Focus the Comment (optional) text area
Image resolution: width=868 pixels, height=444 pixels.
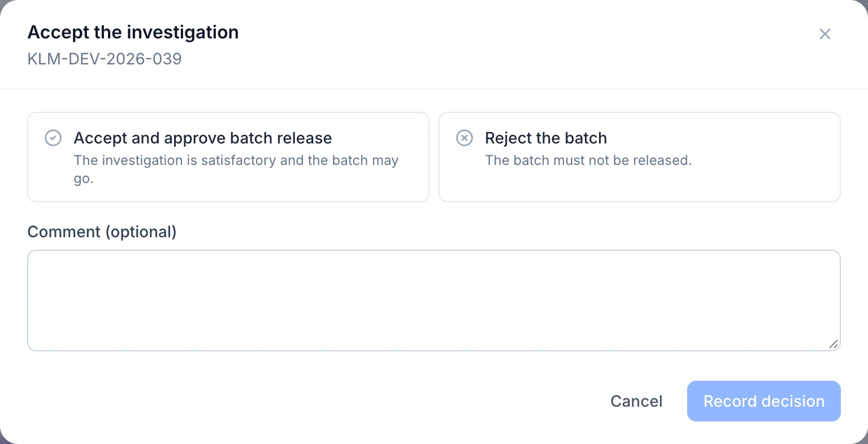pos(434,301)
